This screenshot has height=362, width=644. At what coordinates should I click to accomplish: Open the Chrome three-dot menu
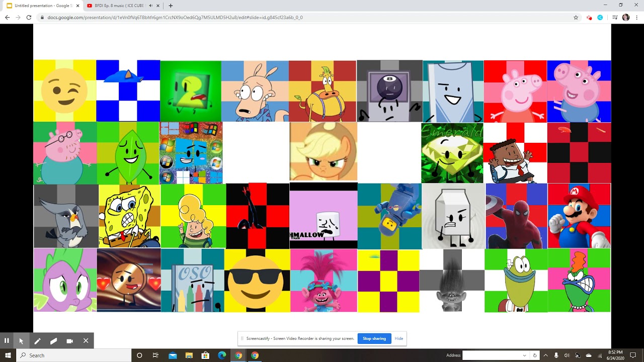click(x=637, y=17)
